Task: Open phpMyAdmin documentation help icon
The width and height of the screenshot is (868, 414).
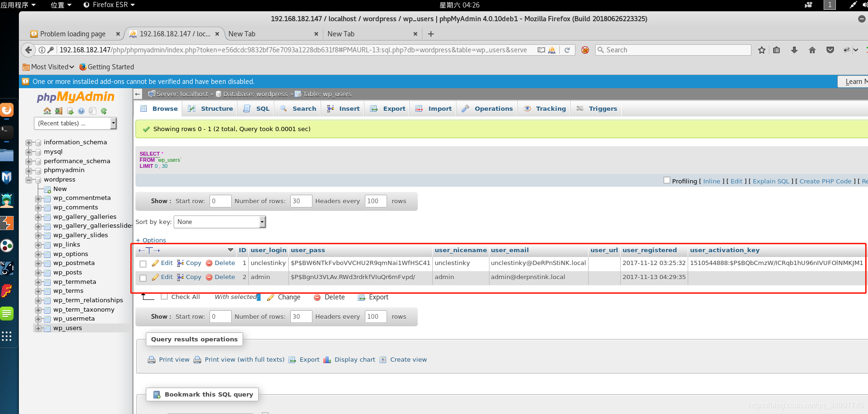Action: pos(81,111)
